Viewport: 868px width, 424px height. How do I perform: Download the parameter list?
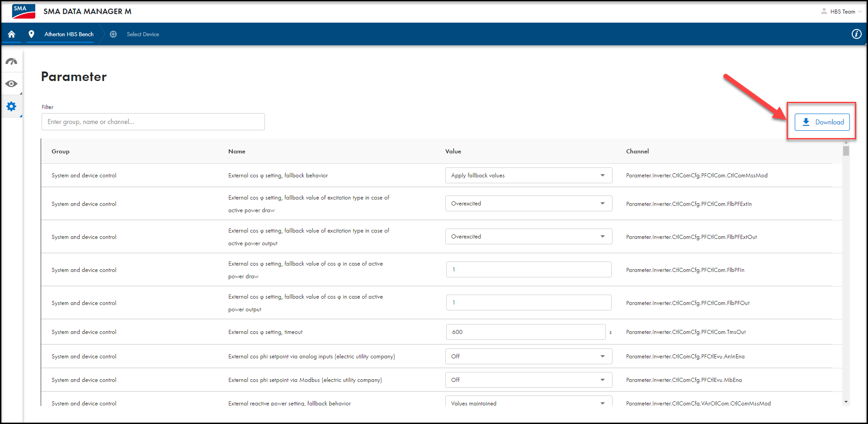[x=822, y=122]
